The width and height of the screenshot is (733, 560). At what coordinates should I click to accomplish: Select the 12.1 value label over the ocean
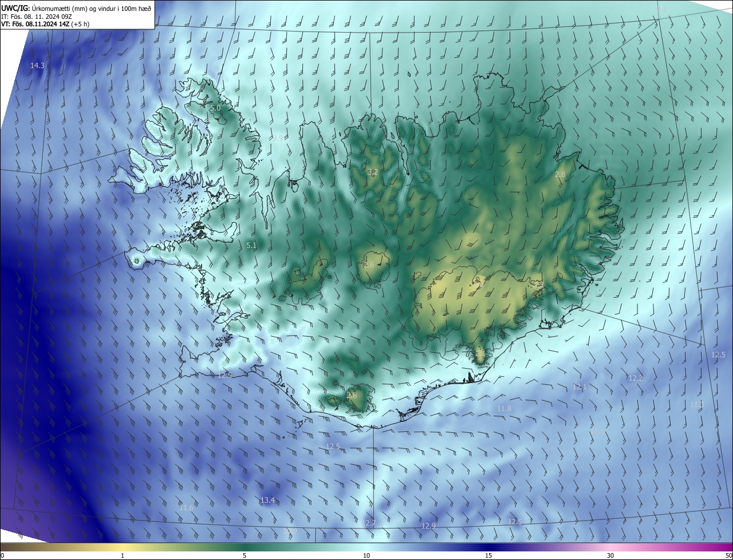(x=580, y=387)
